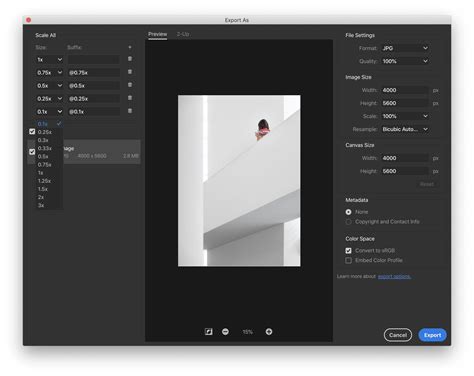
Task: Zoom out preview with minus icon
Action: coord(225,332)
